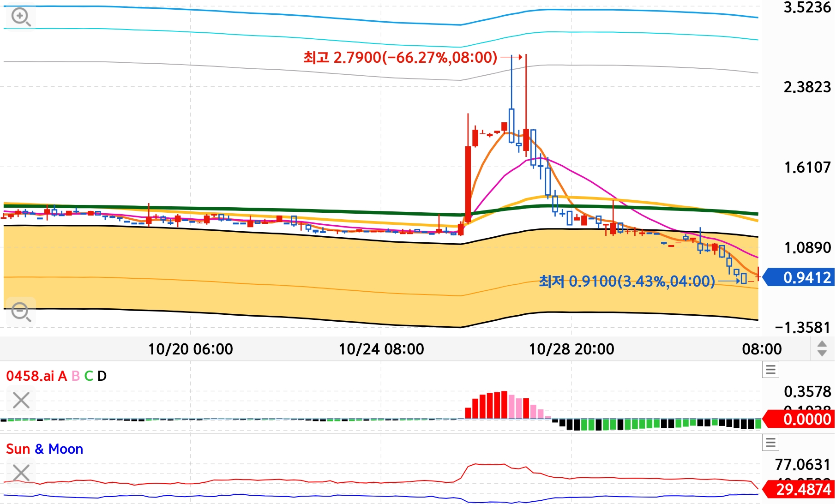The width and height of the screenshot is (836, 504).
Task: Click the 10/28 20:00 time axis label
Action: click(571, 349)
